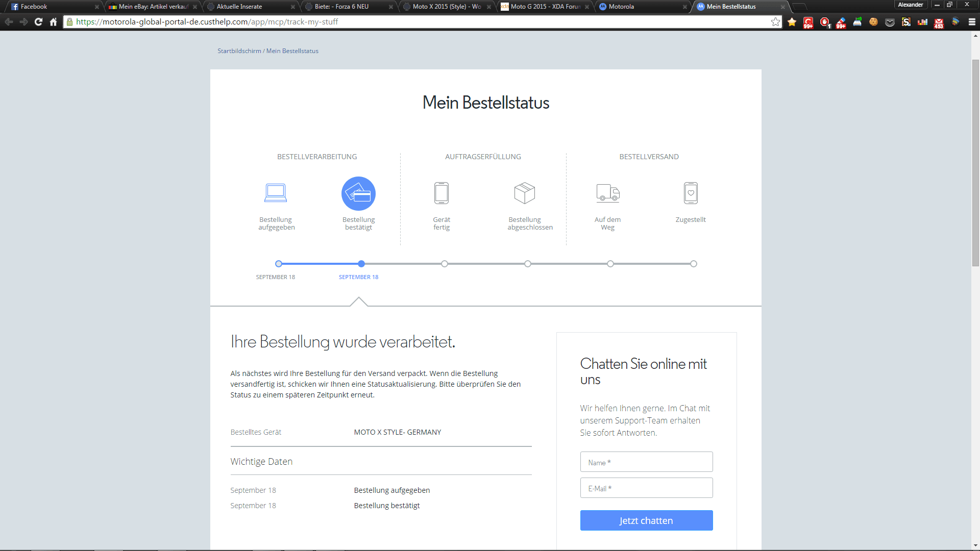The height and width of the screenshot is (551, 980).
Task: Focus the E-Mail input field
Action: click(x=646, y=488)
